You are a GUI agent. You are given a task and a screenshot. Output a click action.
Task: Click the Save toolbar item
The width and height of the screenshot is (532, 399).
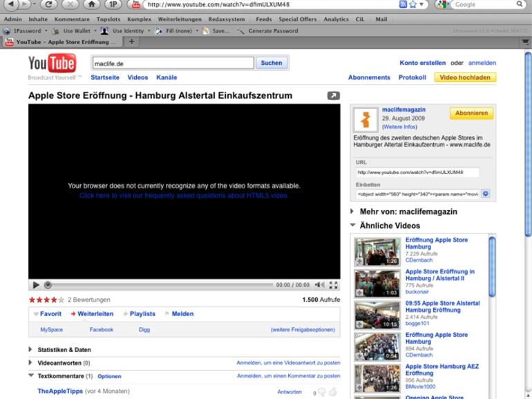point(216,31)
